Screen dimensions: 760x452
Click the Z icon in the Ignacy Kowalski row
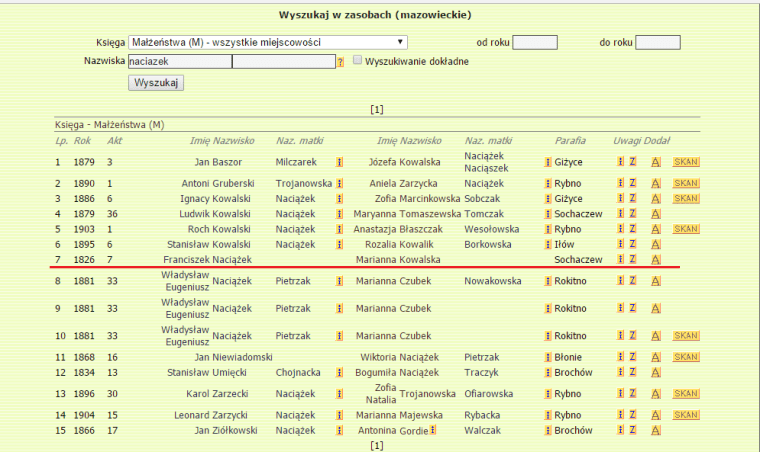(633, 199)
